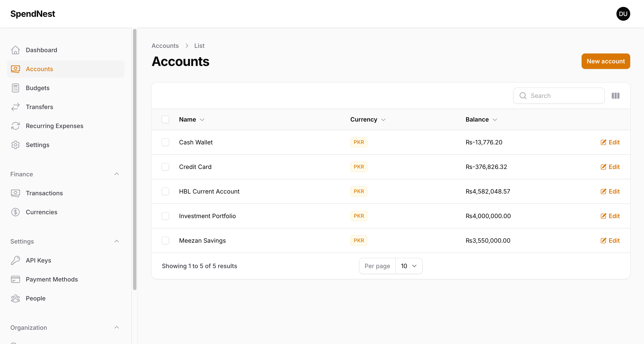Image resolution: width=644 pixels, height=344 pixels.
Task: Check the Cash Wallet row checkbox
Action: coord(165,142)
